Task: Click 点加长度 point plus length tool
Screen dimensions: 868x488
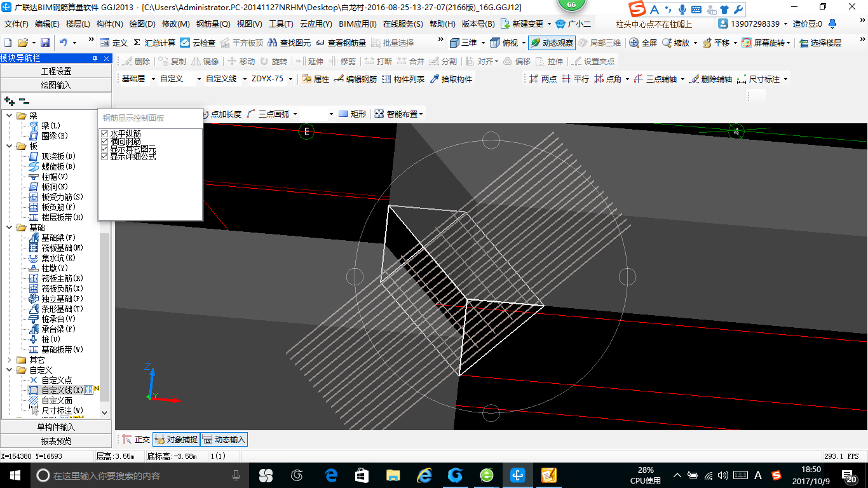Action: point(222,114)
